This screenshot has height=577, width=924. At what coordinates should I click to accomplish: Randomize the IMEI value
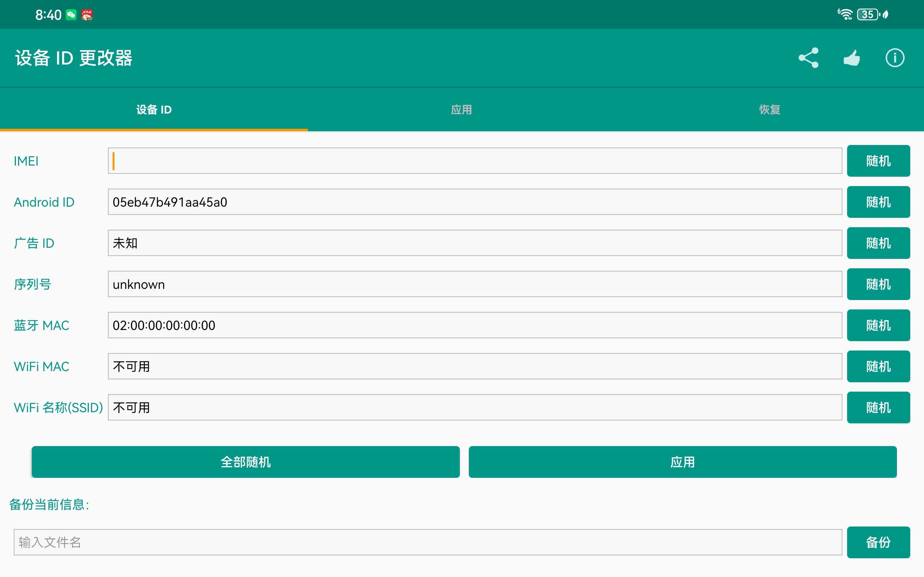point(878,161)
